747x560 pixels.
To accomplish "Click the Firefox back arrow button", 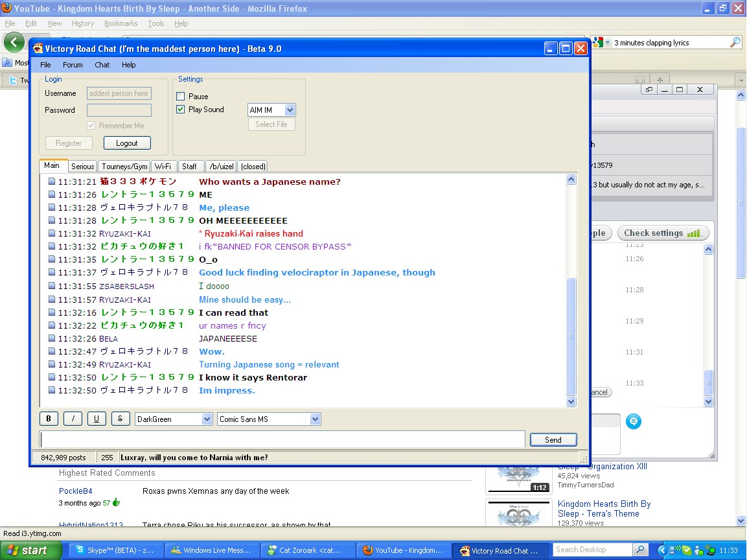I will (14, 43).
